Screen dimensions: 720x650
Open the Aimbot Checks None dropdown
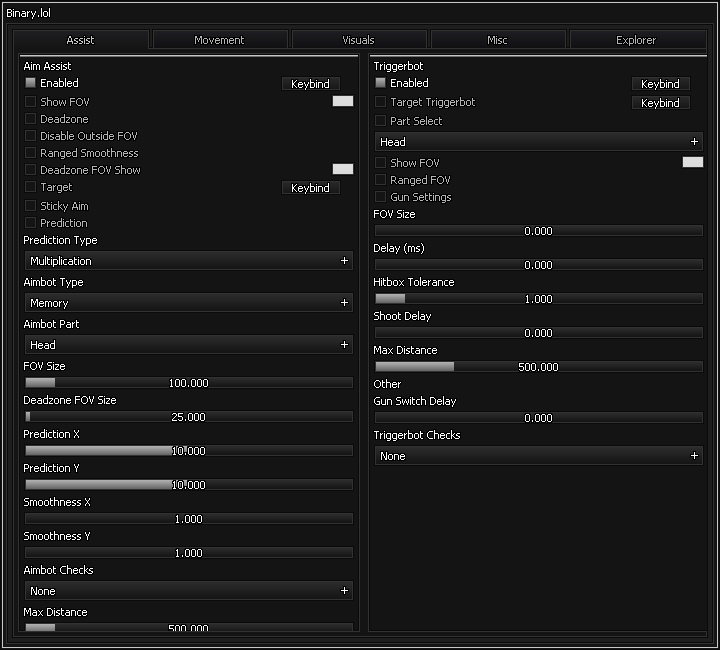tap(188, 591)
